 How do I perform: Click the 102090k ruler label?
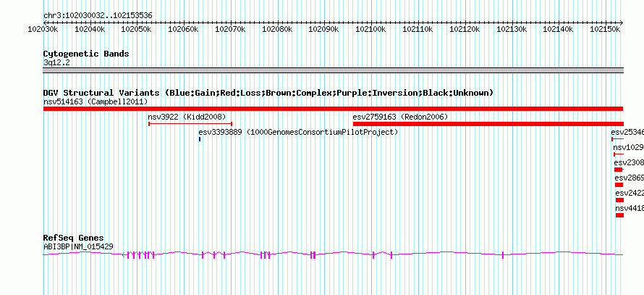pyautogui.click(x=323, y=29)
